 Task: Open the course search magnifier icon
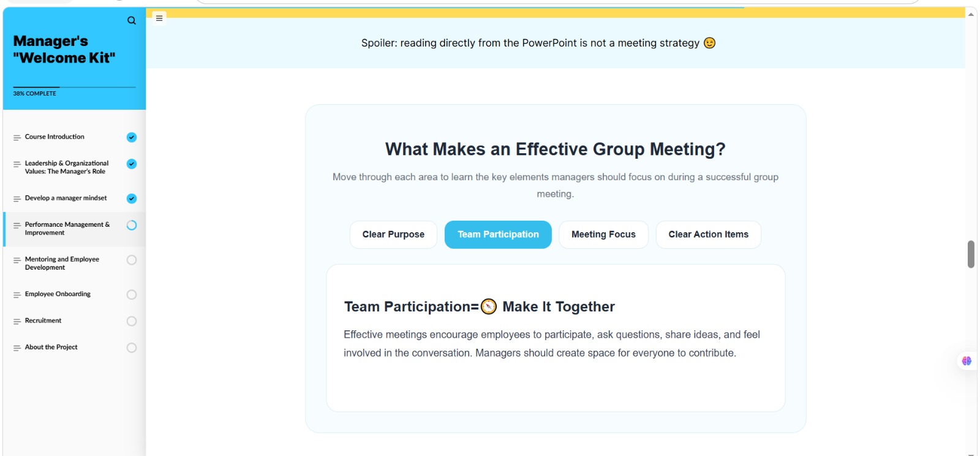click(x=132, y=20)
